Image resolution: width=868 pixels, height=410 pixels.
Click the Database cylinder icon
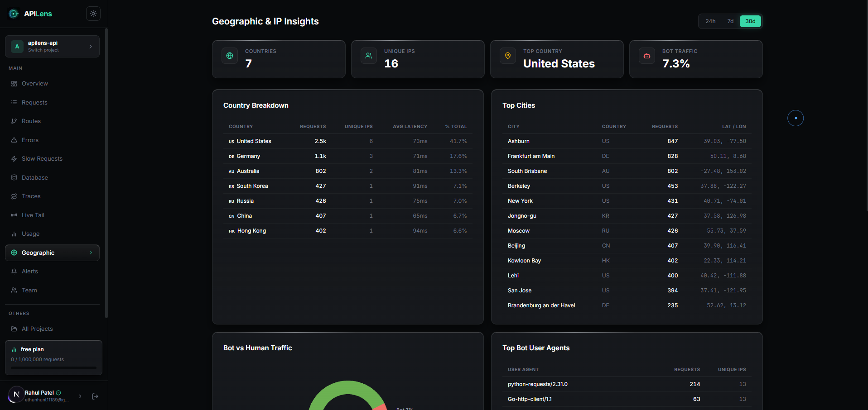(14, 177)
